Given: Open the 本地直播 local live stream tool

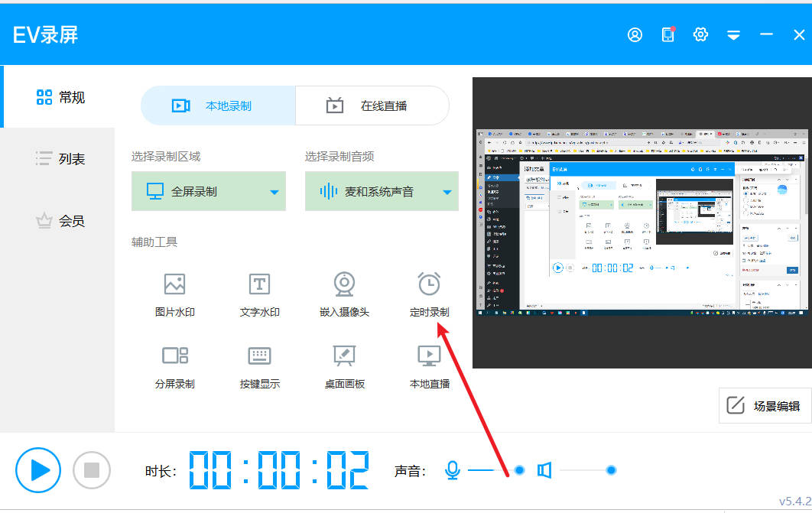Looking at the screenshot, I should point(429,365).
